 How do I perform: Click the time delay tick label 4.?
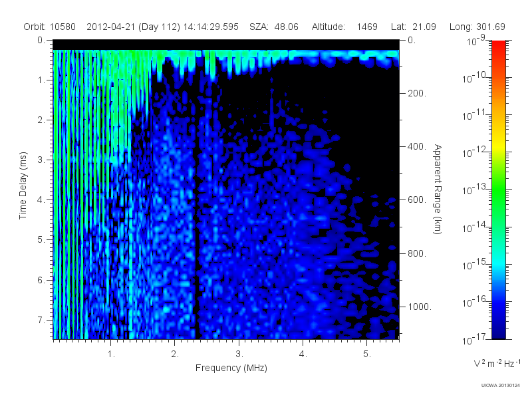pyautogui.click(x=41, y=199)
